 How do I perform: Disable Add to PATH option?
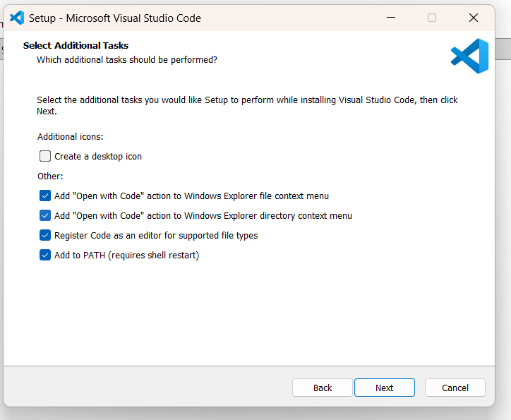45,255
